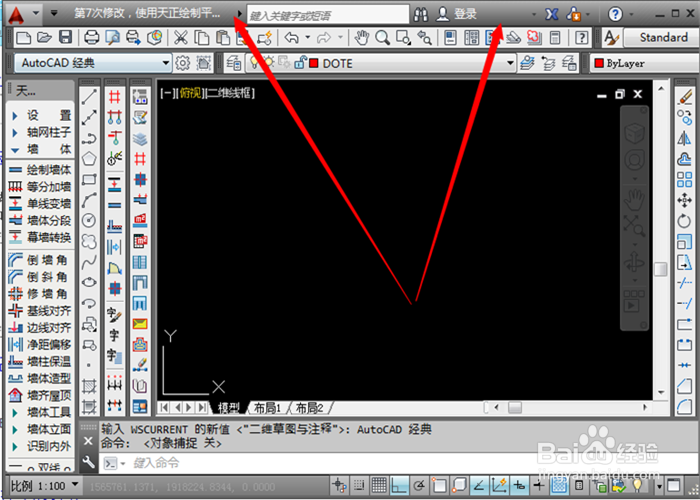Select the Mirror modify tool
Viewport: 700px width, 500px height.
[684, 138]
